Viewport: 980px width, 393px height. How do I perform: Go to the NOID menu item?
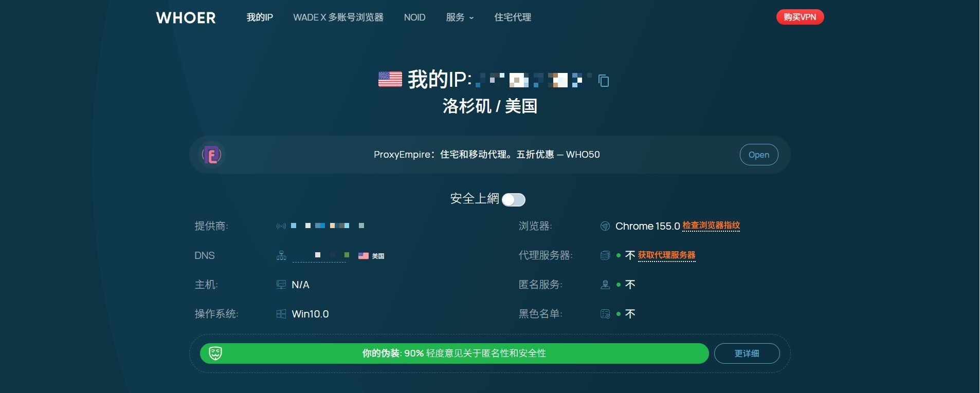click(x=414, y=17)
